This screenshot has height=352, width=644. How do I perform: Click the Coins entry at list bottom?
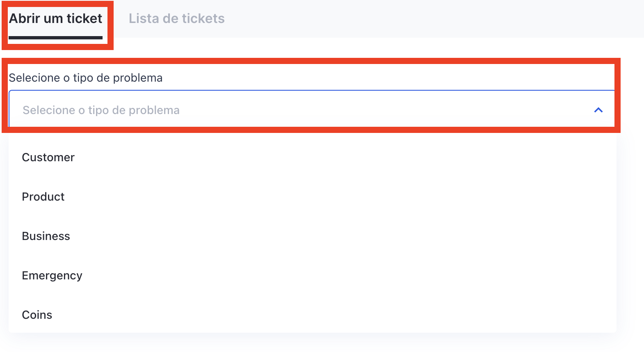pyautogui.click(x=37, y=315)
